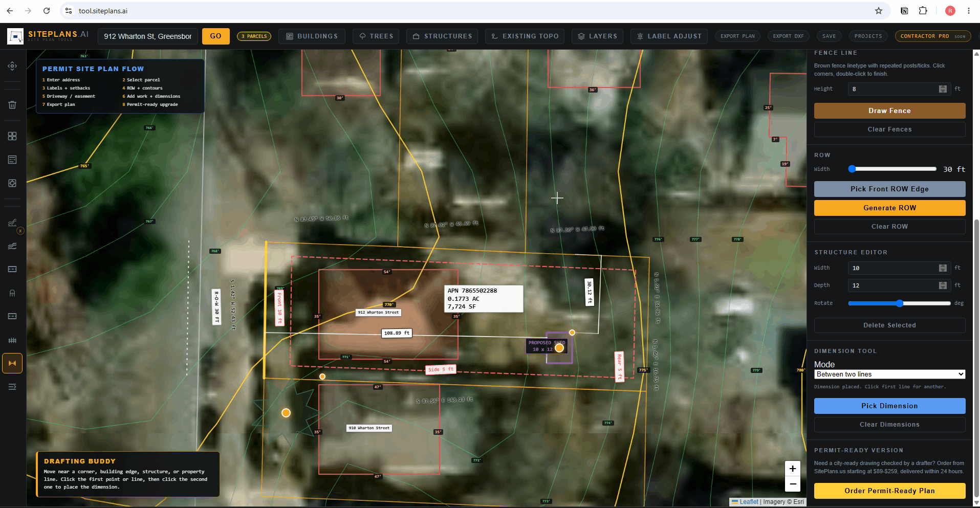View site information icon in address bar
Image resolution: width=980 pixels, height=508 pixels.
click(69, 11)
